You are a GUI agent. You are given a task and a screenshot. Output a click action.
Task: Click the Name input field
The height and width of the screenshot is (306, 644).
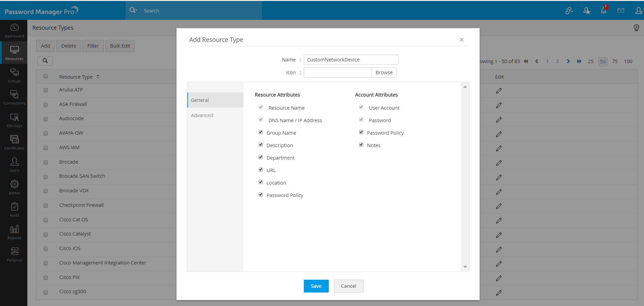click(x=351, y=60)
